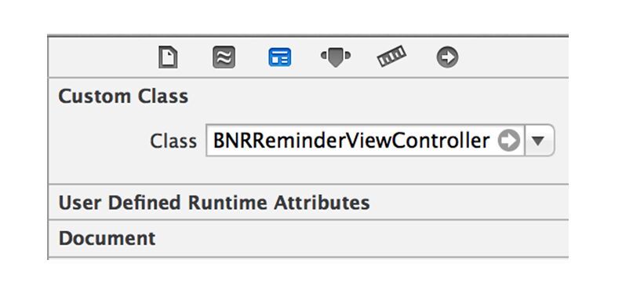Open the Size inspector ruler icon
644x293 pixels.
click(x=391, y=57)
